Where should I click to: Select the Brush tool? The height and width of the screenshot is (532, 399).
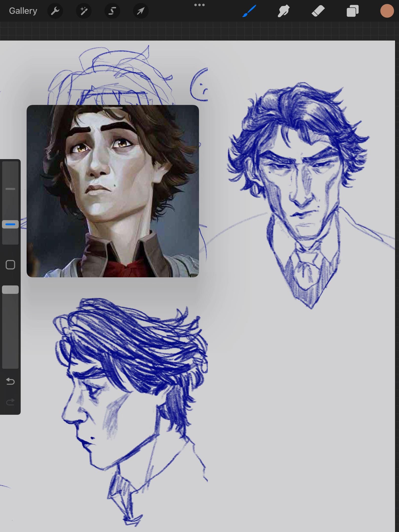249,11
